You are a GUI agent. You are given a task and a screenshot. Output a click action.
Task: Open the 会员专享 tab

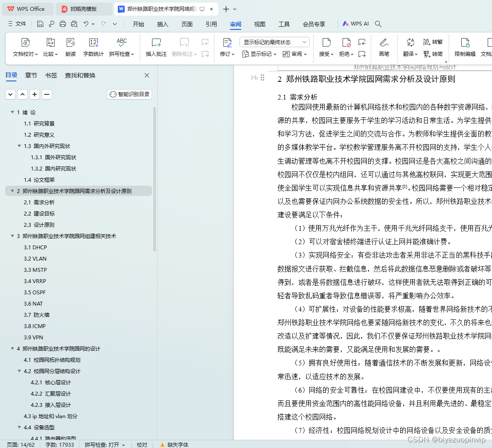point(314,24)
